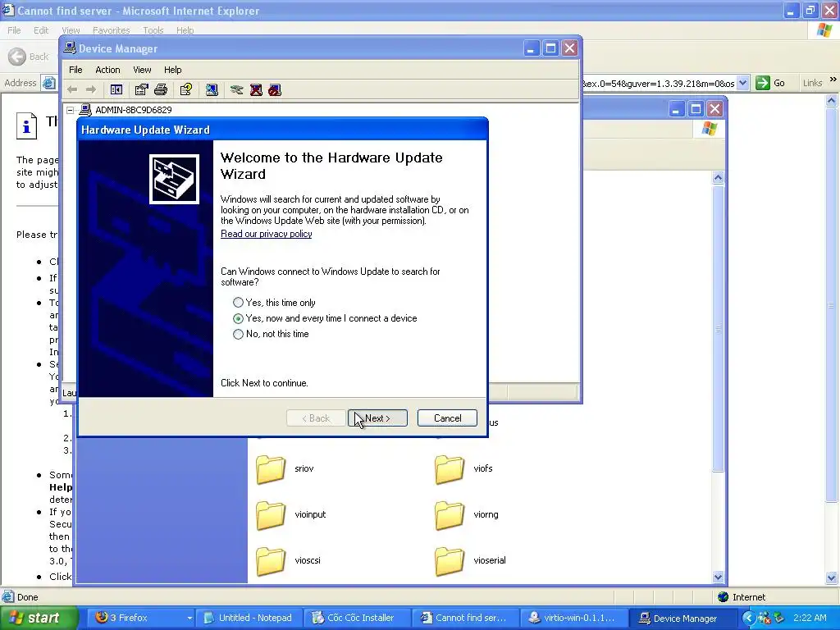Open Help menu in Device Manager
Viewport: 840px width, 630px height.
172,70
